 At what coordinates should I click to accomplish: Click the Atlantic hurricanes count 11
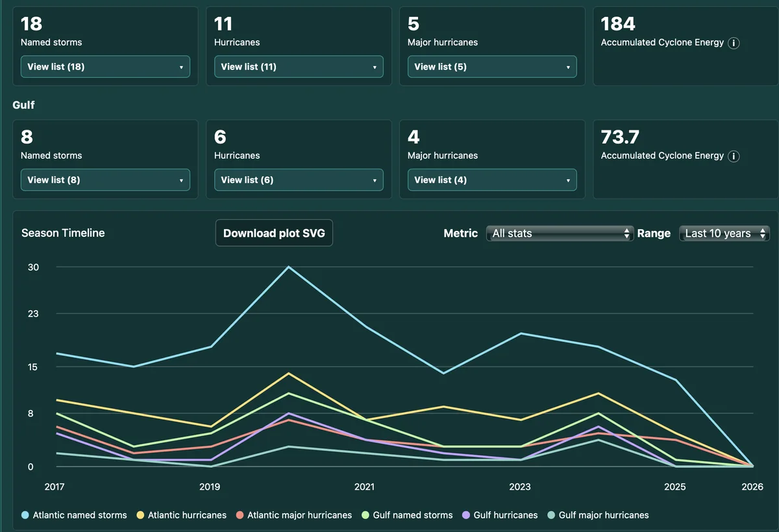coord(224,24)
